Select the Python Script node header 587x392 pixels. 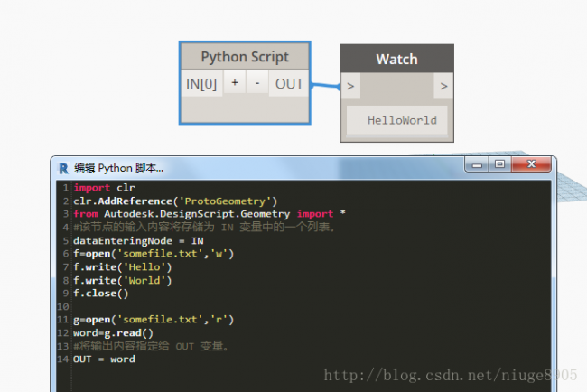point(244,57)
